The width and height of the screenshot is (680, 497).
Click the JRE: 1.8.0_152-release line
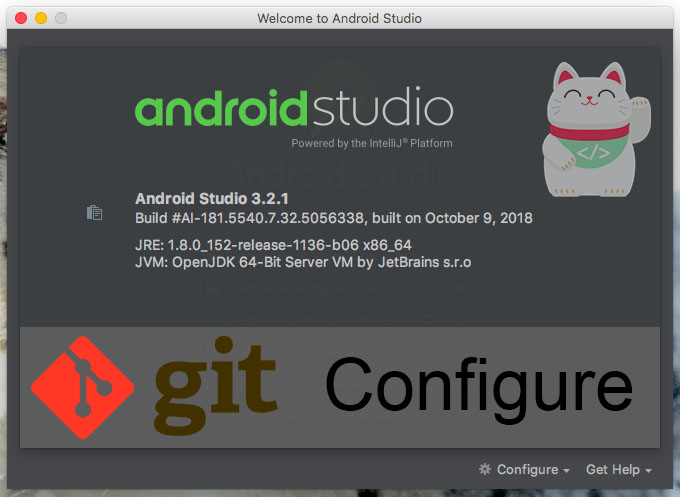(x=273, y=245)
